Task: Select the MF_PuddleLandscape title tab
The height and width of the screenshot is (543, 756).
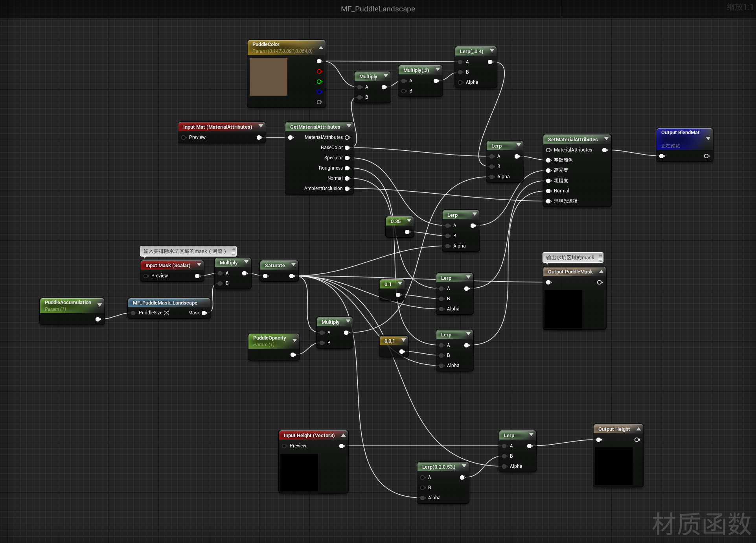Action: [x=378, y=9]
